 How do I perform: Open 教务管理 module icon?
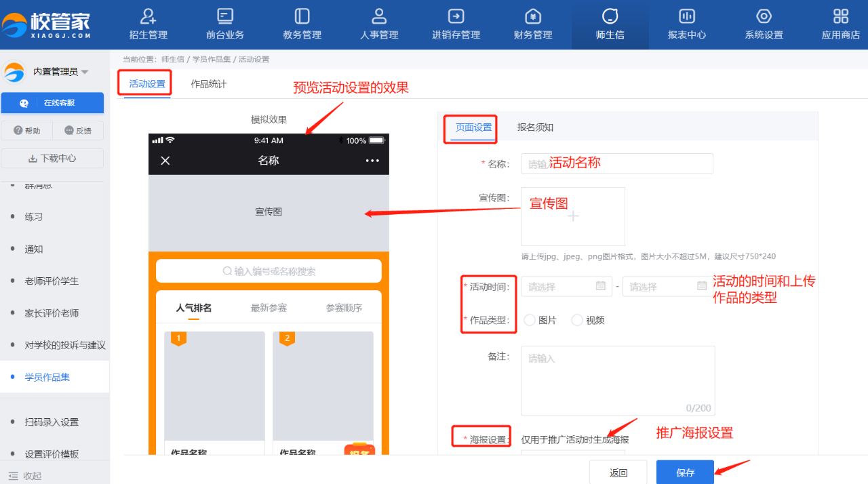302,16
